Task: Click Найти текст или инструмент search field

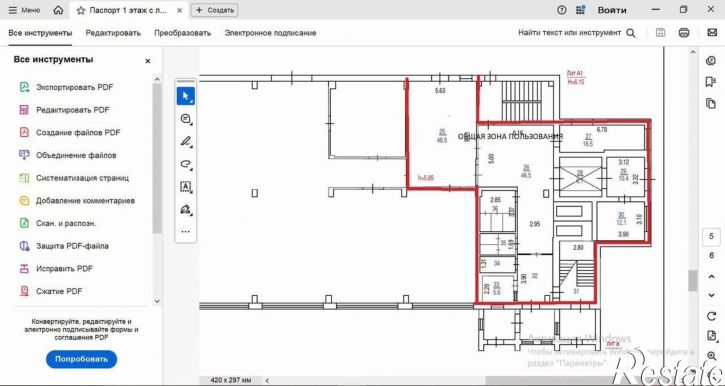Action: 577,33
